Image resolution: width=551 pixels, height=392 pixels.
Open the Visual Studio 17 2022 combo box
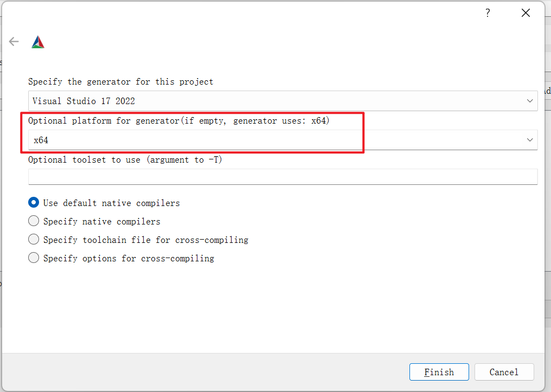(x=283, y=101)
